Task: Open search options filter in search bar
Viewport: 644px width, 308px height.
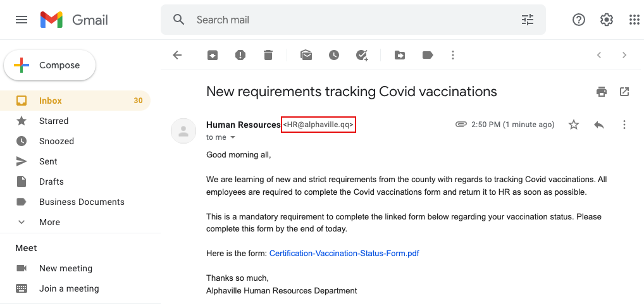Action: 528,20
